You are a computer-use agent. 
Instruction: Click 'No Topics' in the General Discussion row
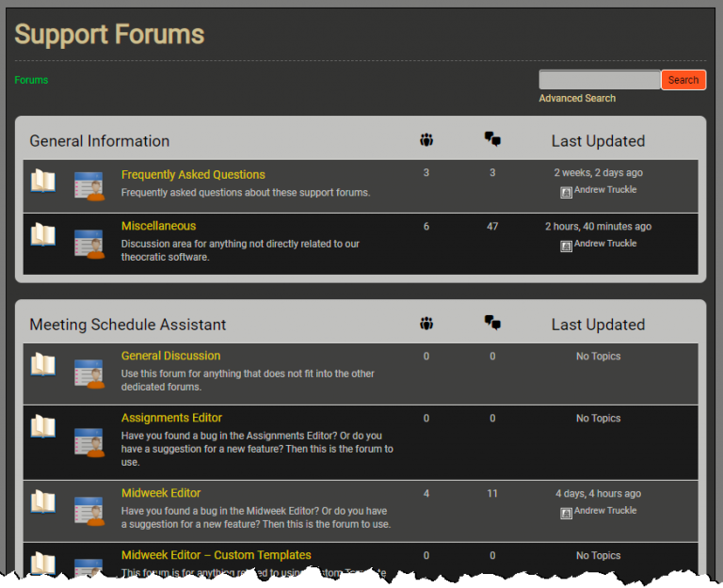(598, 357)
